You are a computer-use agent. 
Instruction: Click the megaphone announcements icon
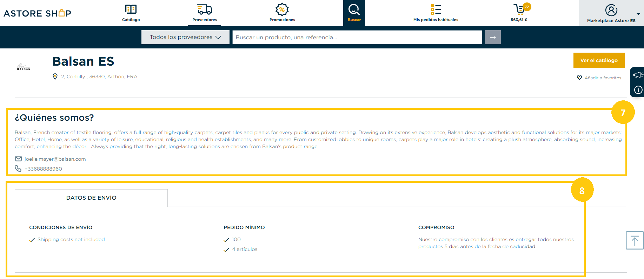(638, 75)
